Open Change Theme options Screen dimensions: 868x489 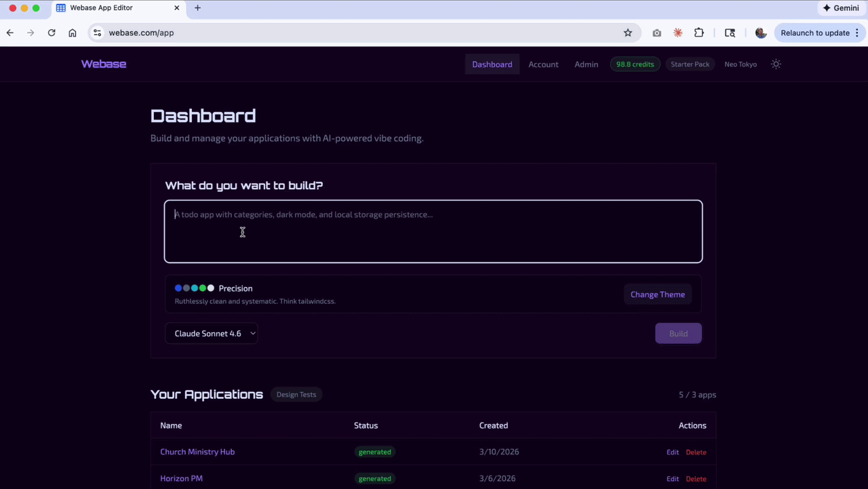pyautogui.click(x=657, y=294)
